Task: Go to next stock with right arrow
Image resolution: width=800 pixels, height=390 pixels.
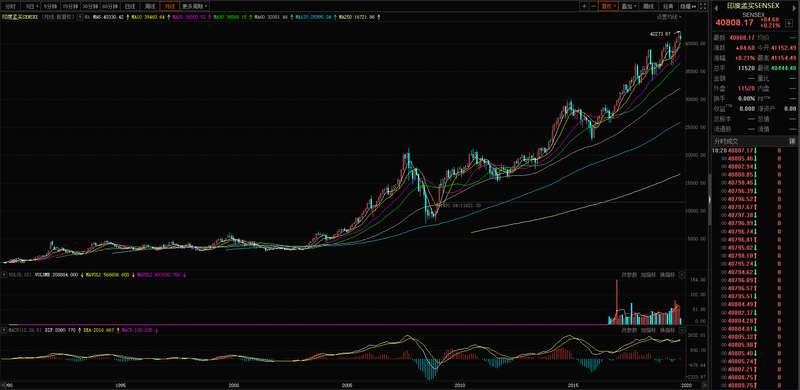Action: click(x=794, y=8)
